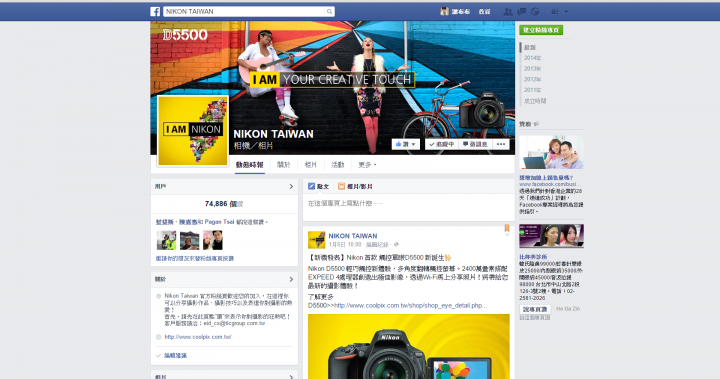The image size is (720, 379).
Task: Jump to the founding date in timeline navigator
Action: tap(535, 101)
